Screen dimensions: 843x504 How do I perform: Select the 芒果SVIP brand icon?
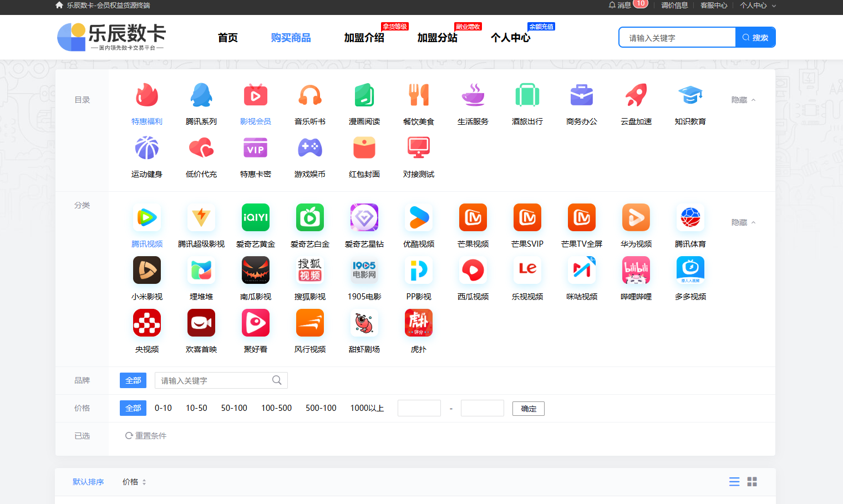(527, 218)
